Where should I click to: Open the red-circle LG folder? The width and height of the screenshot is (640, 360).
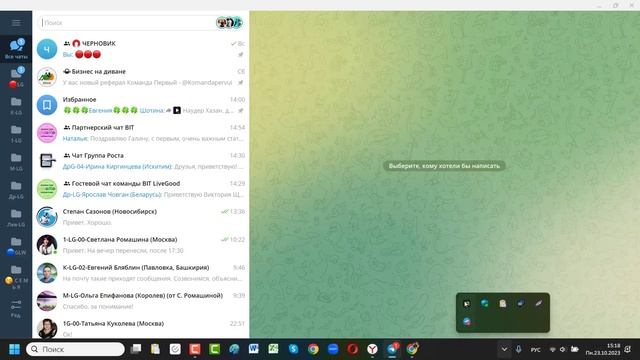tap(16, 78)
